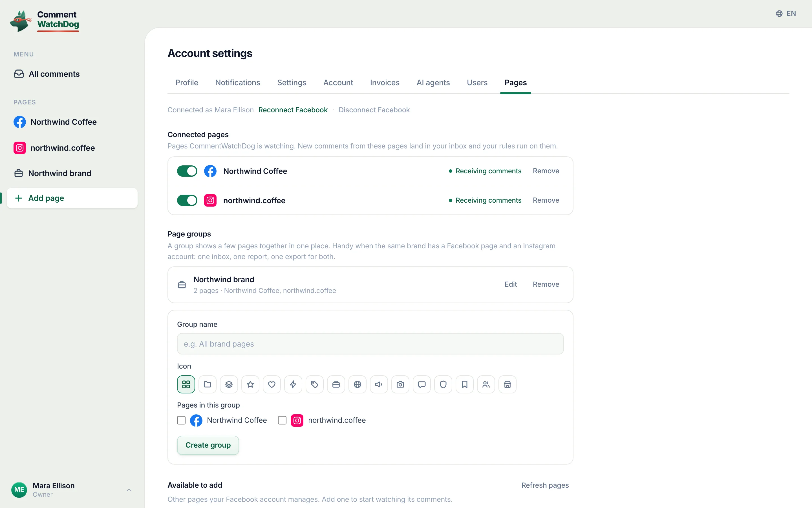This screenshot has height=508, width=812.
Task: Edit the Northwind brand group
Action: [511, 284]
